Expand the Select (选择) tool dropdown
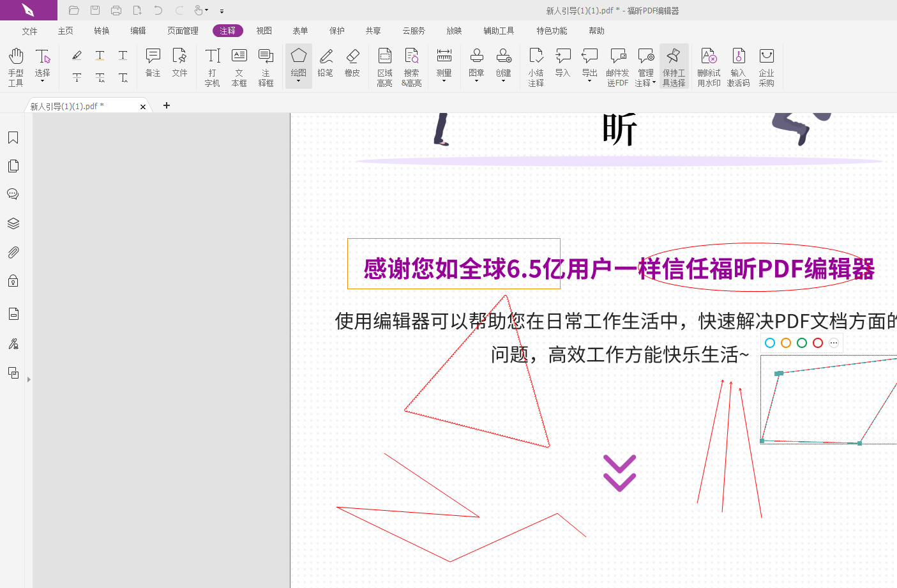The image size is (897, 588). (x=43, y=81)
